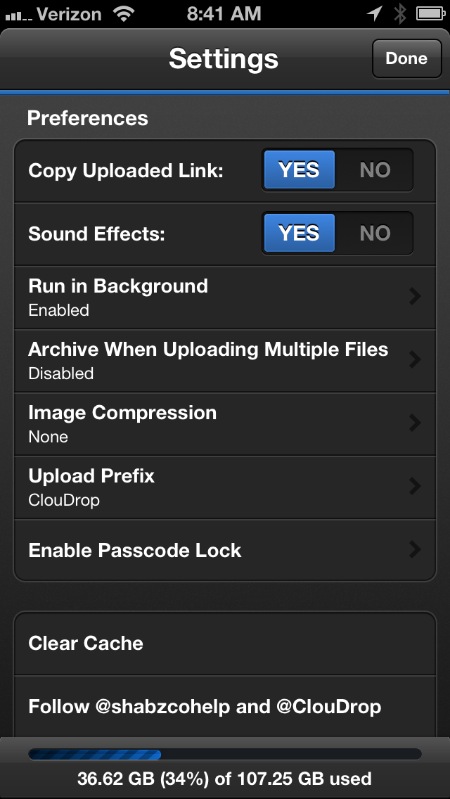Image resolution: width=450 pixels, height=799 pixels.
Task: Expand Archive When Uploading Multiple Files arrow
Action: pyautogui.click(x=415, y=359)
